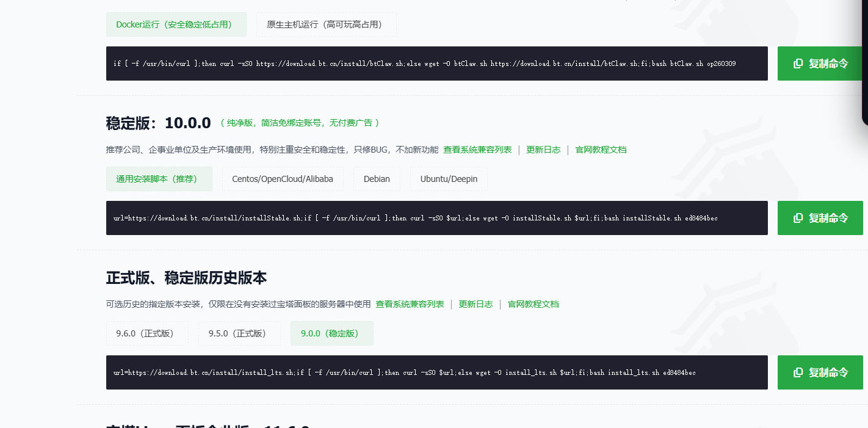Click the 稳定版：10.0.0 heading
Screen dimensions: 868x428
tap(159, 123)
